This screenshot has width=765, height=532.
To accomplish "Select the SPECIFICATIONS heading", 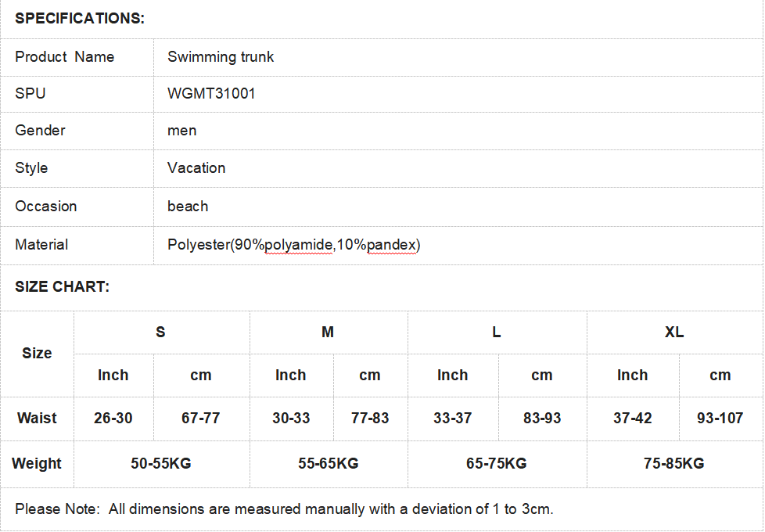I will (x=80, y=19).
